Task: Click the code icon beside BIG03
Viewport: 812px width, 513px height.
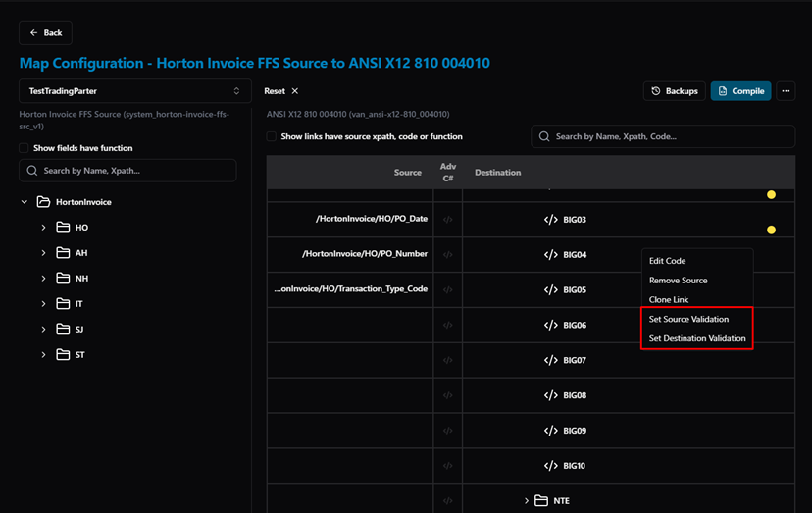Action: (551, 220)
